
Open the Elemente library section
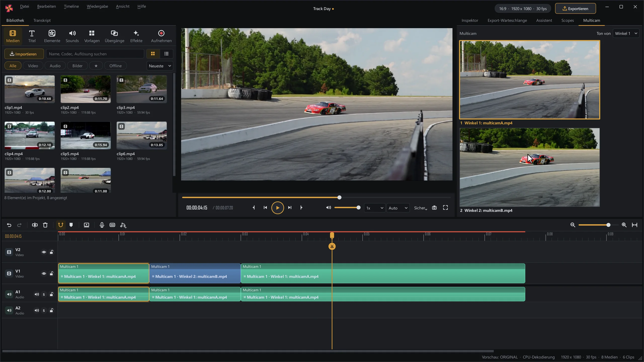[x=52, y=36]
